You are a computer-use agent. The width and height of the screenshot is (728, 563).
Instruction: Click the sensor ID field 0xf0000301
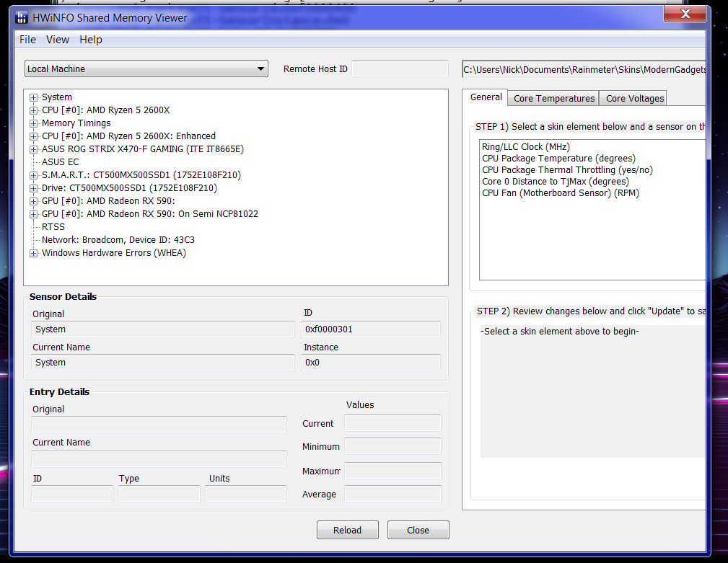click(x=371, y=329)
